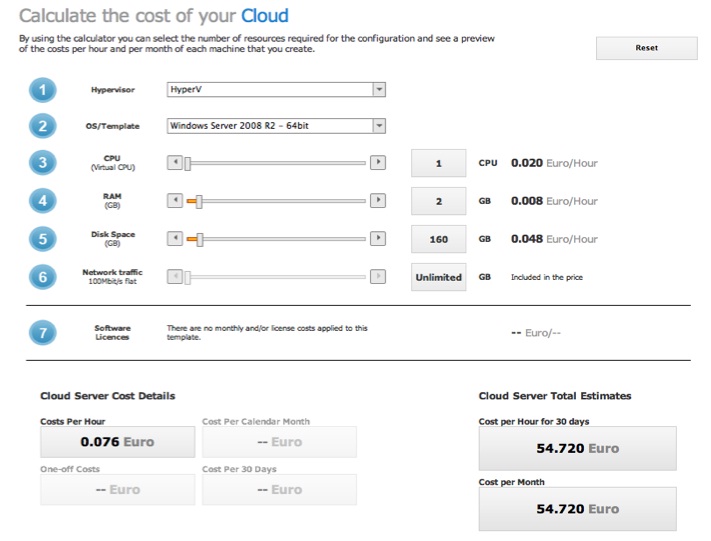Click the step 1 Hypervisor number badge
The width and height of the screenshot is (711, 541).
43,90
